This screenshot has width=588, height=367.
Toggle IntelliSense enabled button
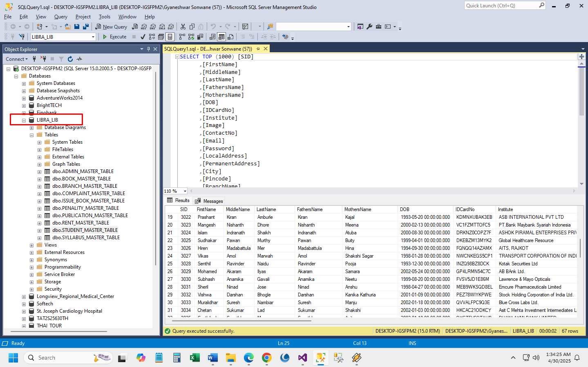point(170,37)
